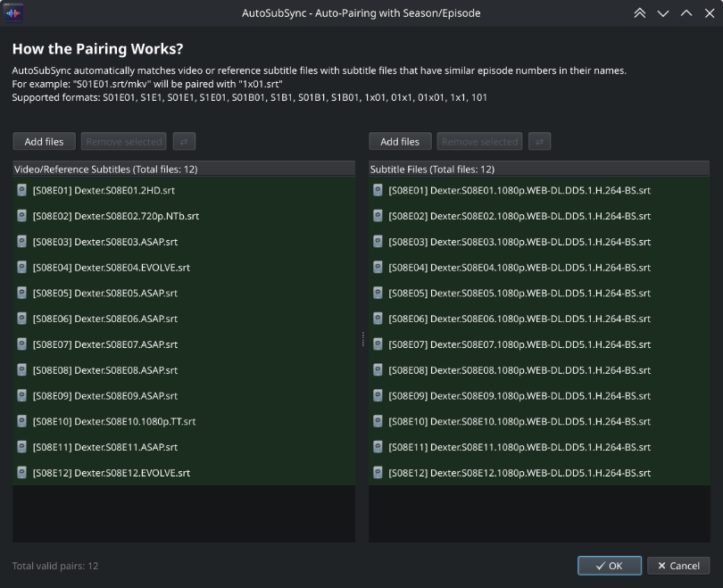Click file icon of Dexter.S08E10.1080p.TT.srt
This screenshot has width=723, height=588.
pyautogui.click(x=21, y=421)
